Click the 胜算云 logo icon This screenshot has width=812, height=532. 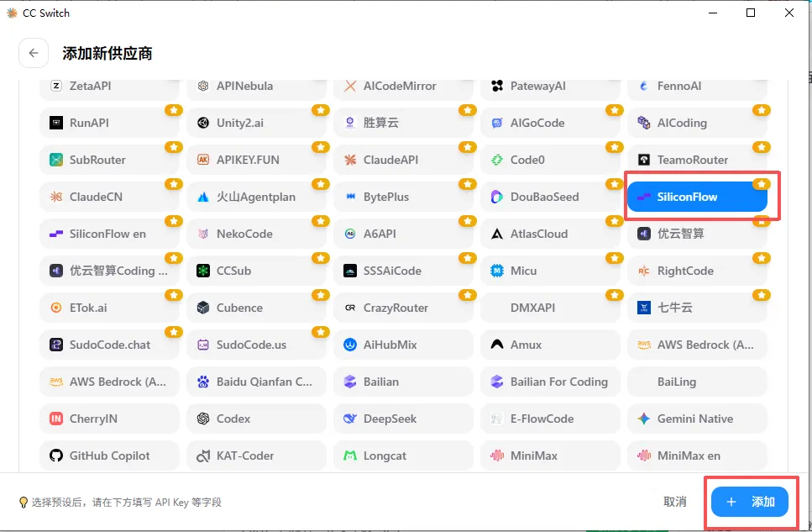click(350, 123)
